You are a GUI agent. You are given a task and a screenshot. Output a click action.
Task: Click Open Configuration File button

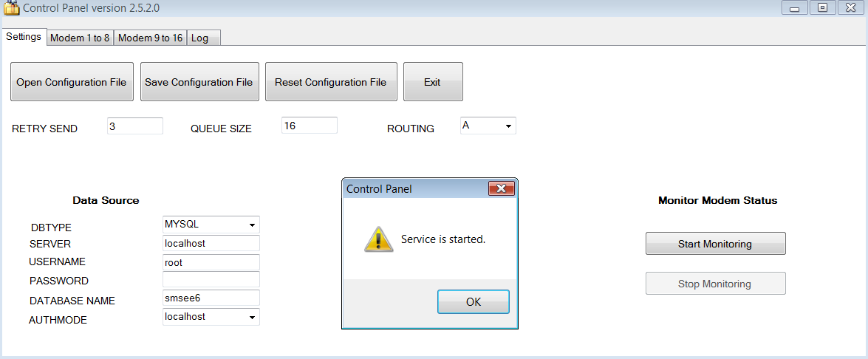[x=72, y=82]
